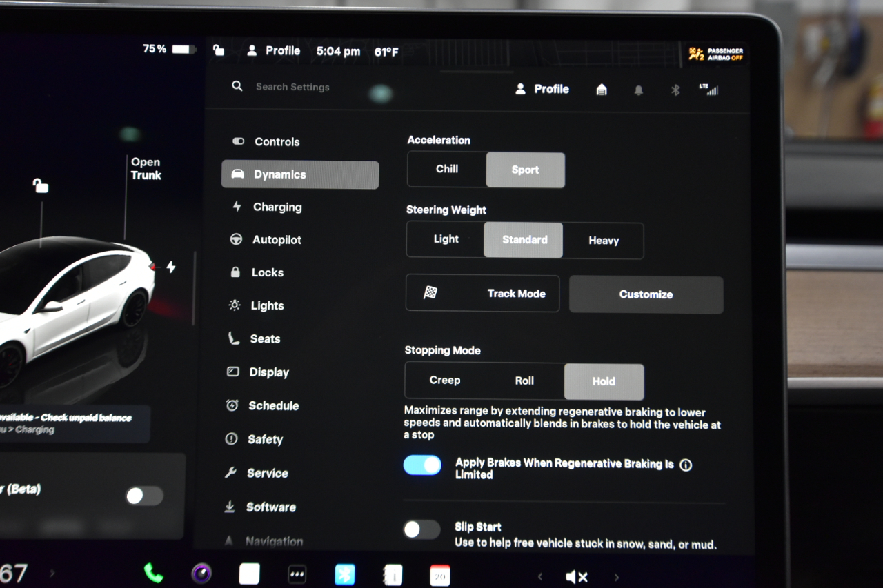Enter Track Mode
The width and height of the screenshot is (883, 588).
[x=482, y=294]
